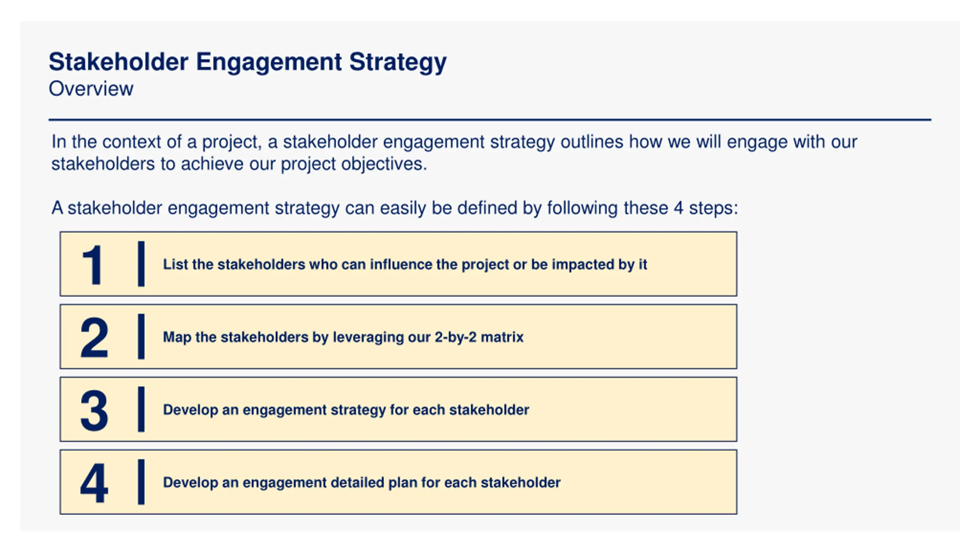Click the large number 2
Image resolution: width=980 pixels, height=551 pixels.
[94, 337]
